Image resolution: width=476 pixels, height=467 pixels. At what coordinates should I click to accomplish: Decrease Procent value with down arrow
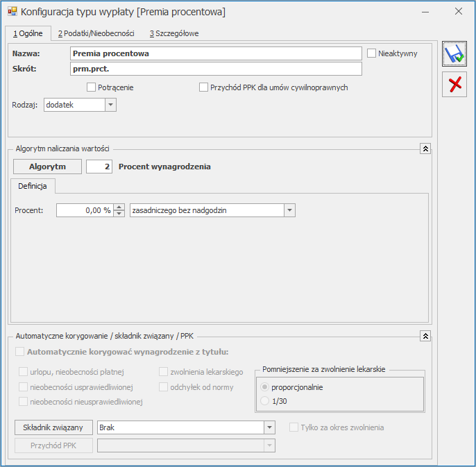(x=119, y=214)
